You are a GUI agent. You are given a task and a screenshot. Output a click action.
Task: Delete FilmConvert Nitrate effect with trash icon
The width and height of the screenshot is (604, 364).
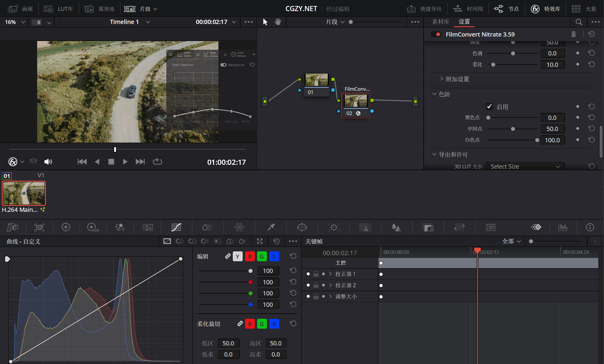click(x=573, y=34)
